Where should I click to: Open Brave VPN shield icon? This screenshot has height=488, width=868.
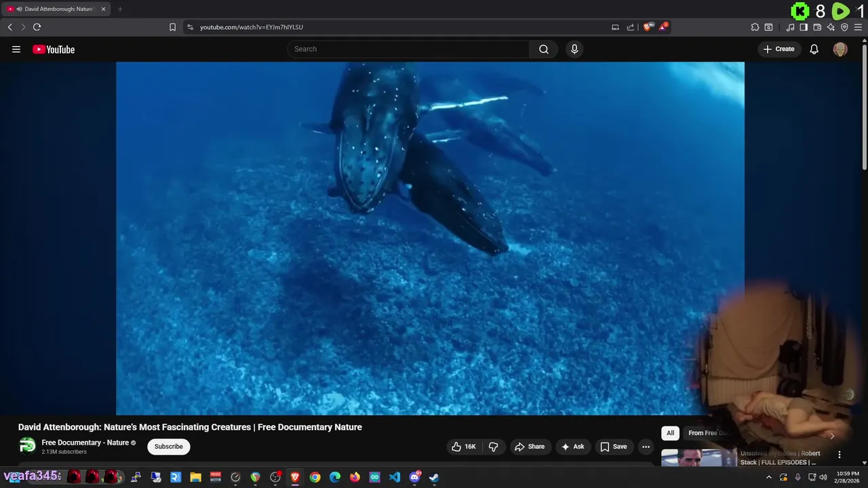tap(844, 27)
